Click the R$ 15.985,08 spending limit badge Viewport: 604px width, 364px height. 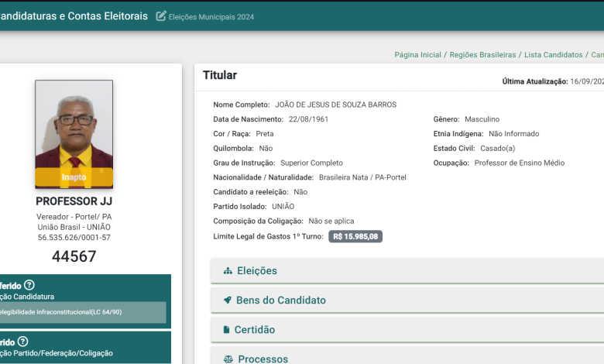355,236
